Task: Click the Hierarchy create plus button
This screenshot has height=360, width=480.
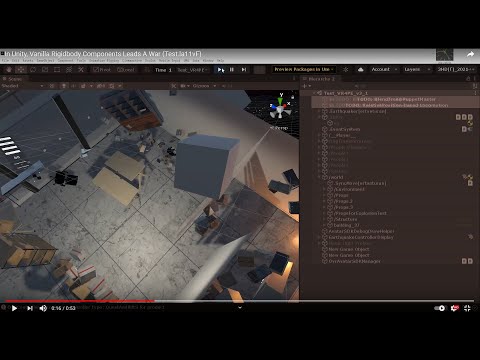Action: [x=306, y=86]
